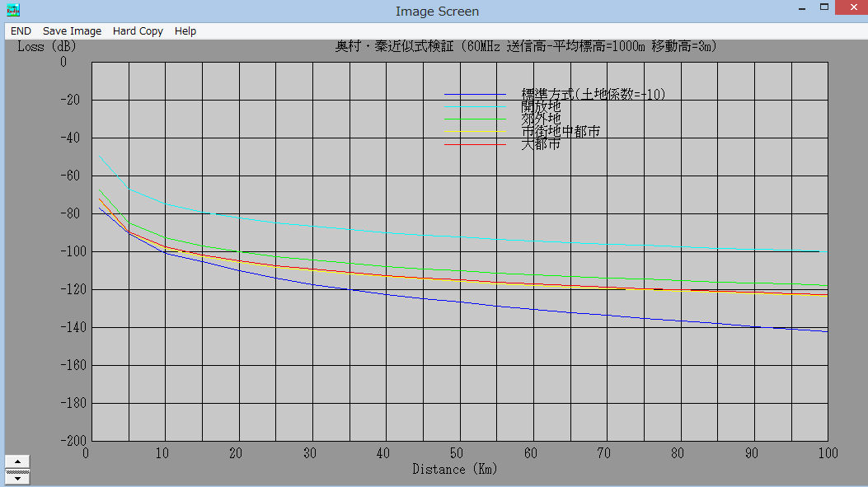
Task: Click the 市街地中都市 legend label
Action: [x=561, y=132]
